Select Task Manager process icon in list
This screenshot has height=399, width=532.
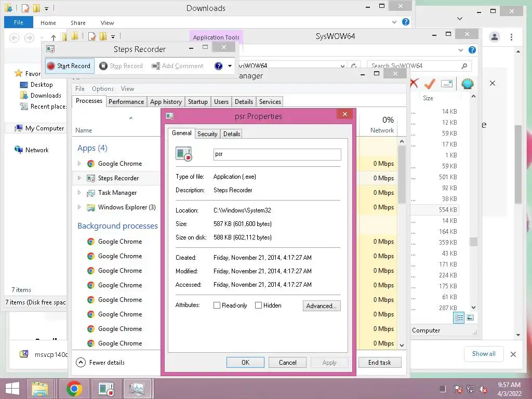[x=90, y=193]
